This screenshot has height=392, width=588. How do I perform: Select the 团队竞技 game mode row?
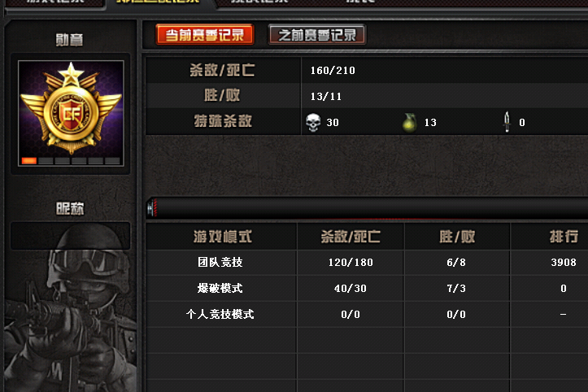click(x=367, y=262)
